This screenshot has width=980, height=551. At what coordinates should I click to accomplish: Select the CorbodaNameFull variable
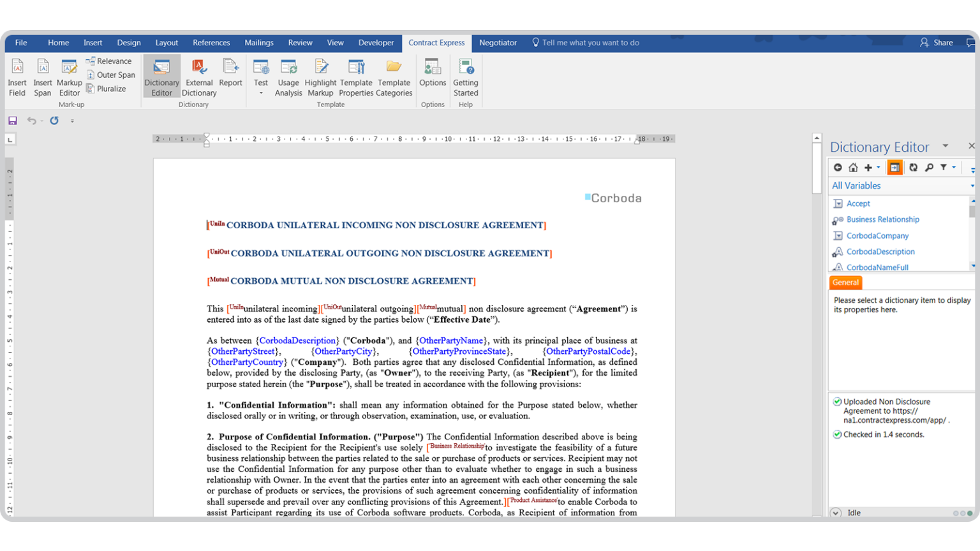[x=877, y=267]
